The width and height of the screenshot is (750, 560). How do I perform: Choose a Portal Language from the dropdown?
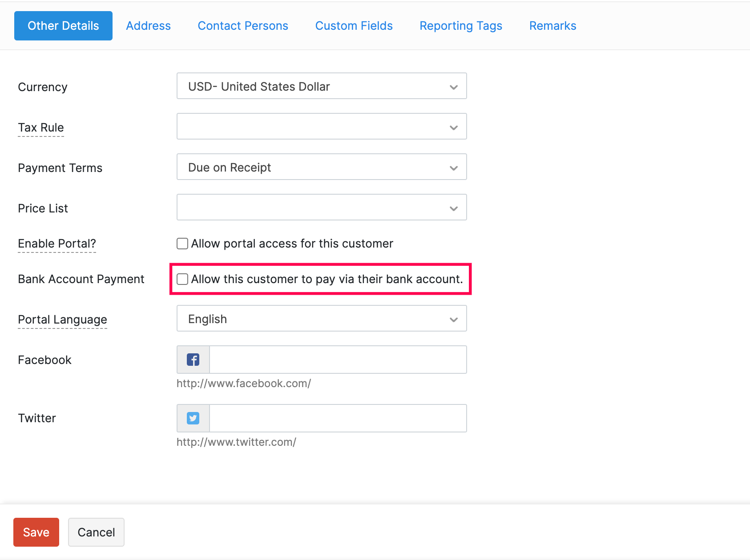click(321, 319)
